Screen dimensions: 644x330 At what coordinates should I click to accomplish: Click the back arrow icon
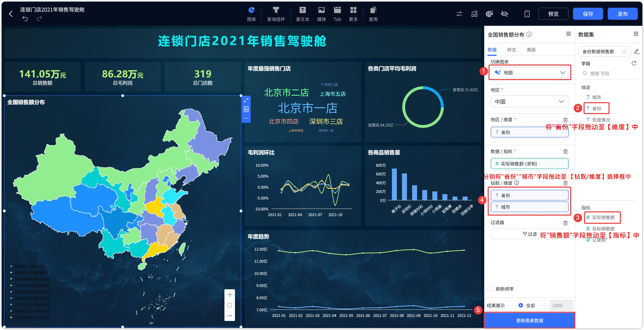click(11, 14)
